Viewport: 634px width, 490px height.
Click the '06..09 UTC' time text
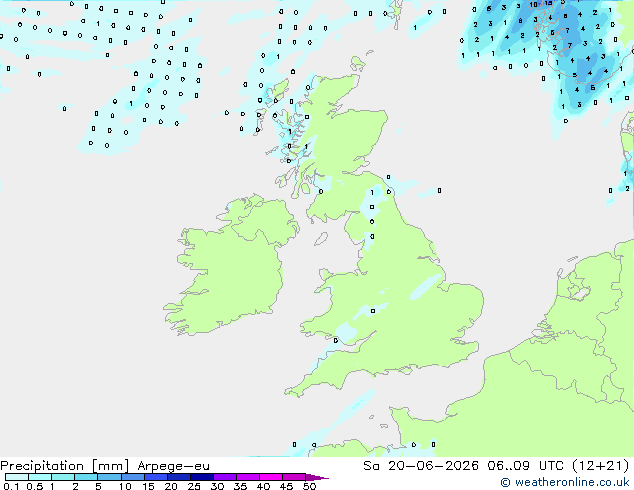pos(525,466)
